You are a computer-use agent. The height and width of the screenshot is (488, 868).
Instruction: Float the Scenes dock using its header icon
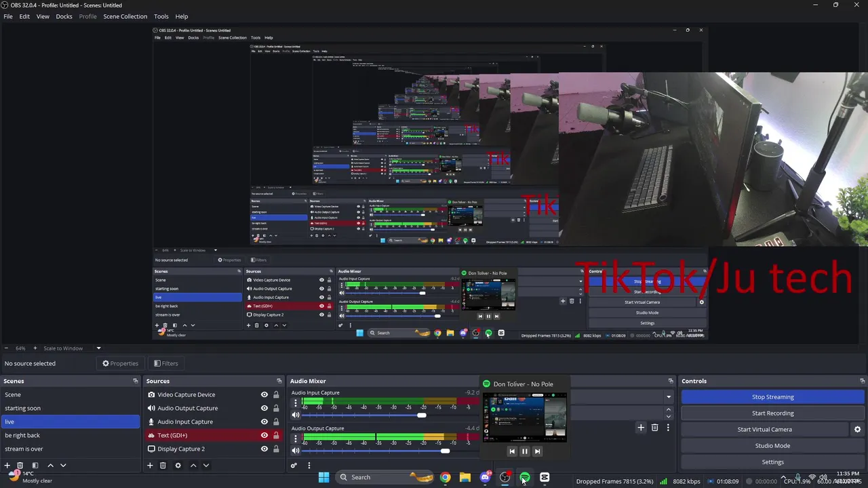coord(136,381)
